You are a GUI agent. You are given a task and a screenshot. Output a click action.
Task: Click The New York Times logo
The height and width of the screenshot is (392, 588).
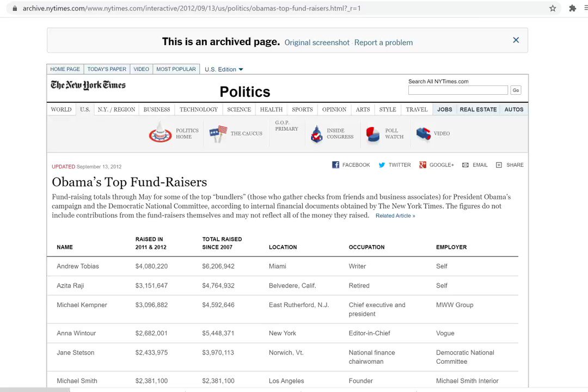pos(88,85)
